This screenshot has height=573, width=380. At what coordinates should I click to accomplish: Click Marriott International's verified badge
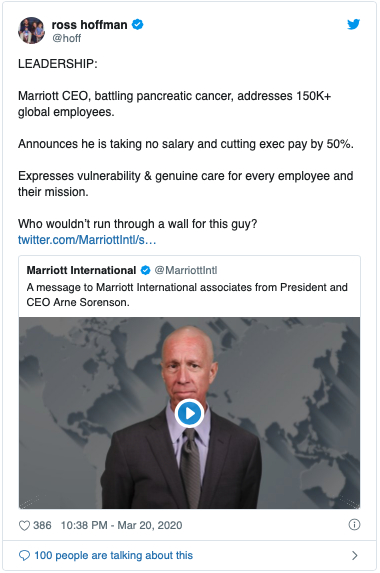point(145,270)
